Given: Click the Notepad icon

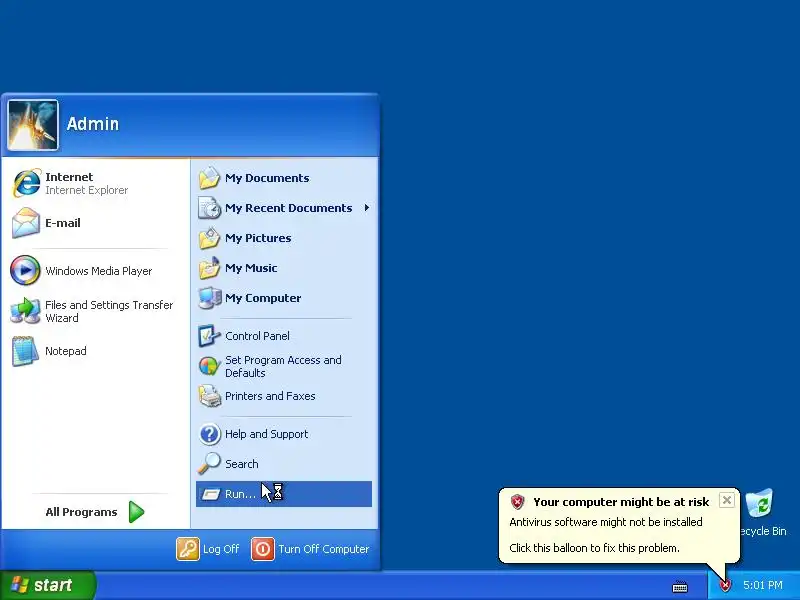Looking at the screenshot, I should click(x=25, y=351).
